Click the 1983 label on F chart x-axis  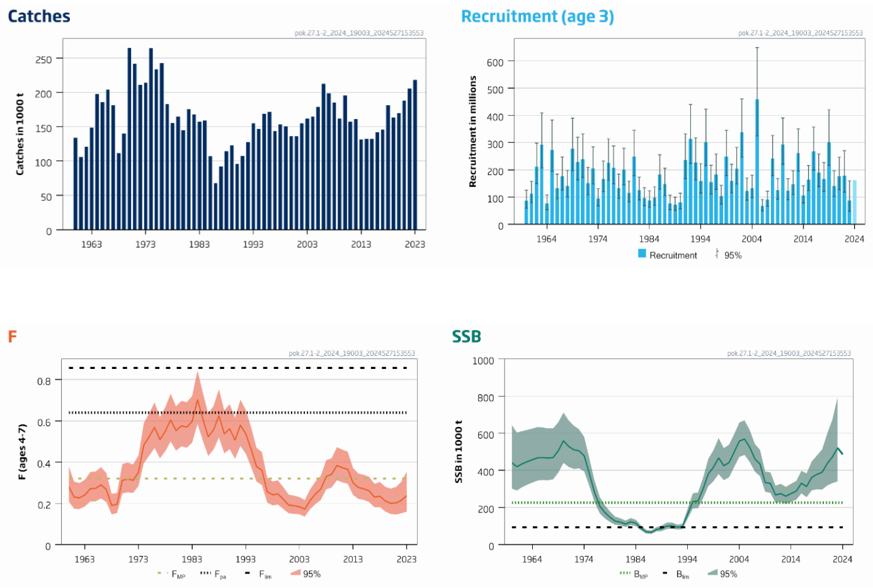click(192, 559)
